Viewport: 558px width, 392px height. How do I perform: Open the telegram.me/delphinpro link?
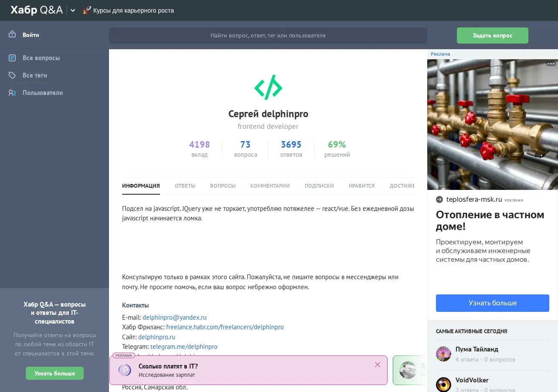coord(184,347)
